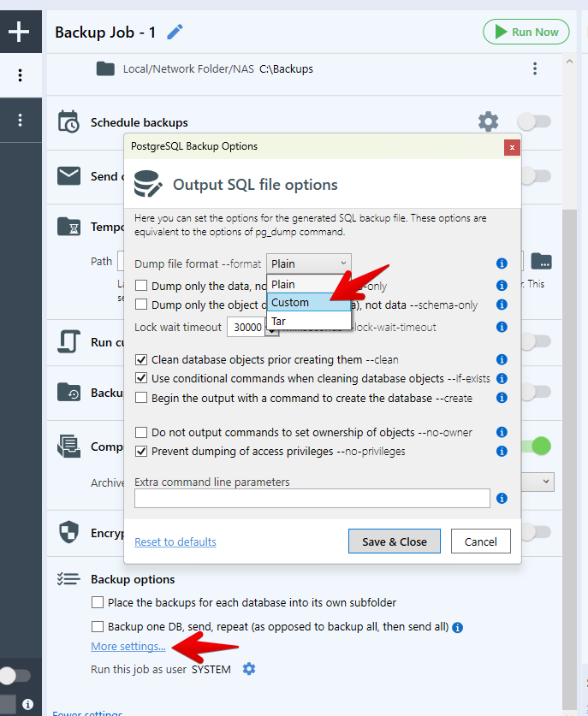Viewport: 588px width, 716px height.
Task: Open the Dump file format dropdown
Action: (x=308, y=264)
